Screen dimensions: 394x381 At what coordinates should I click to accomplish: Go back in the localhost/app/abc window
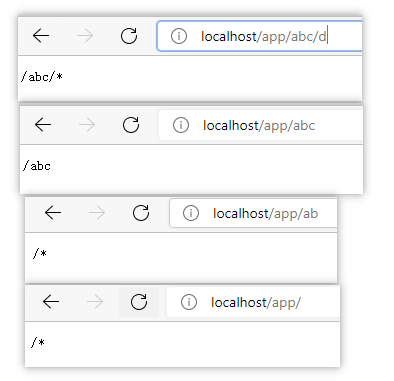pyautogui.click(x=43, y=125)
